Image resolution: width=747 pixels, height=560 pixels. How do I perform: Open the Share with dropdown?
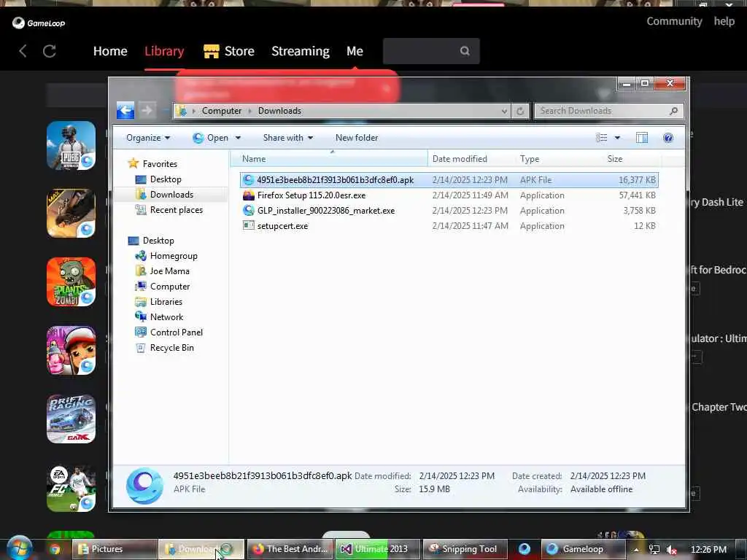click(x=287, y=138)
